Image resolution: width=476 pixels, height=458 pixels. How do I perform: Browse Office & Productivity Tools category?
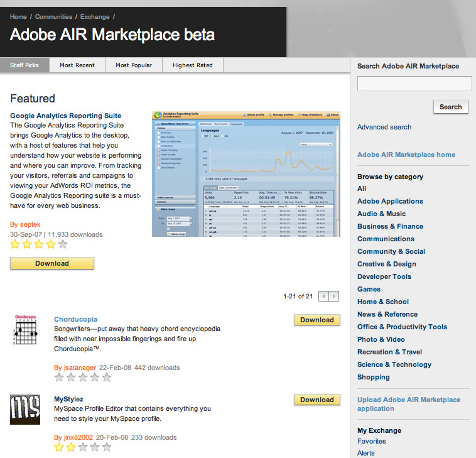(402, 327)
